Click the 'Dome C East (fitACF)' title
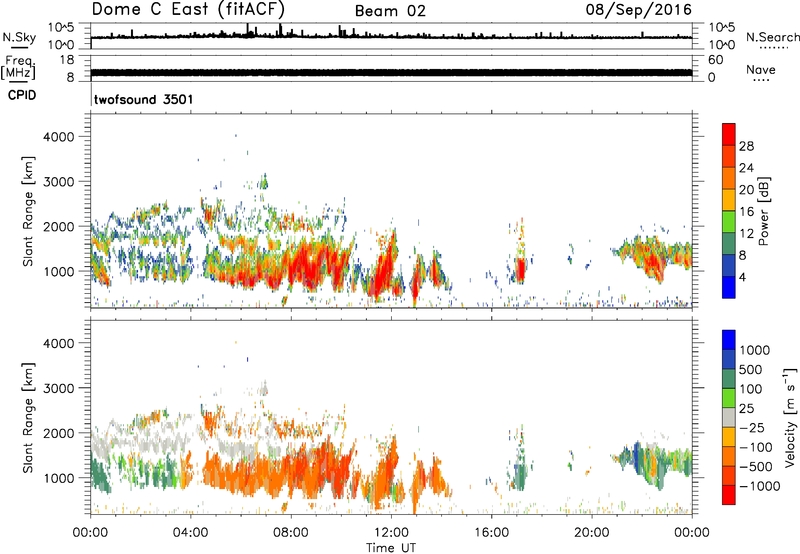This screenshot has width=800, height=554. point(188,9)
